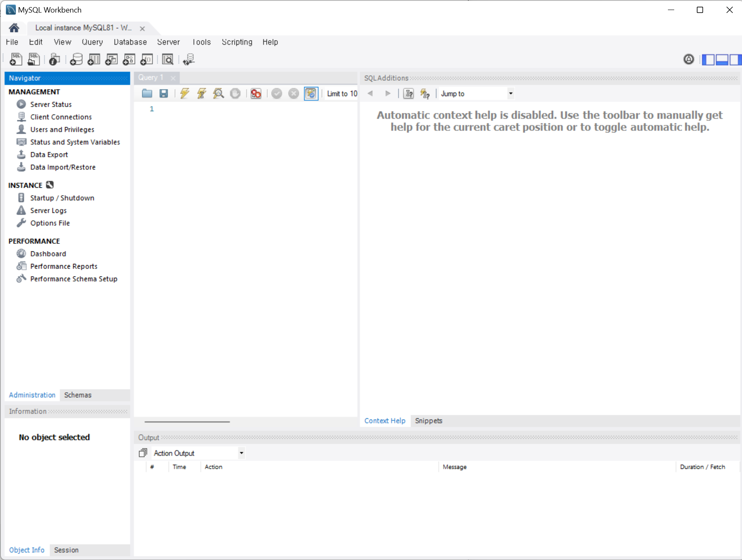Switch to the Session tab
Viewport: 742px width, 560px height.
pos(66,550)
